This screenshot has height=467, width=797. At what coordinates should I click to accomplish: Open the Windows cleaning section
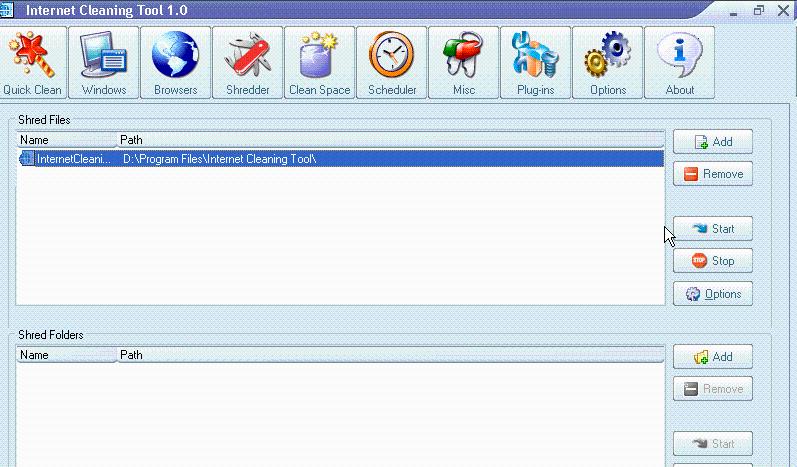pos(104,63)
